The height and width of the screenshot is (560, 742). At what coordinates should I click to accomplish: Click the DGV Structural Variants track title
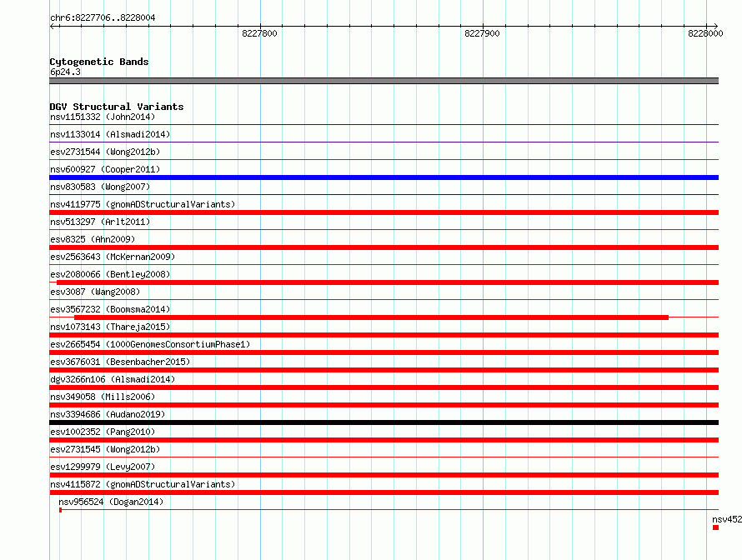pos(117,107)
